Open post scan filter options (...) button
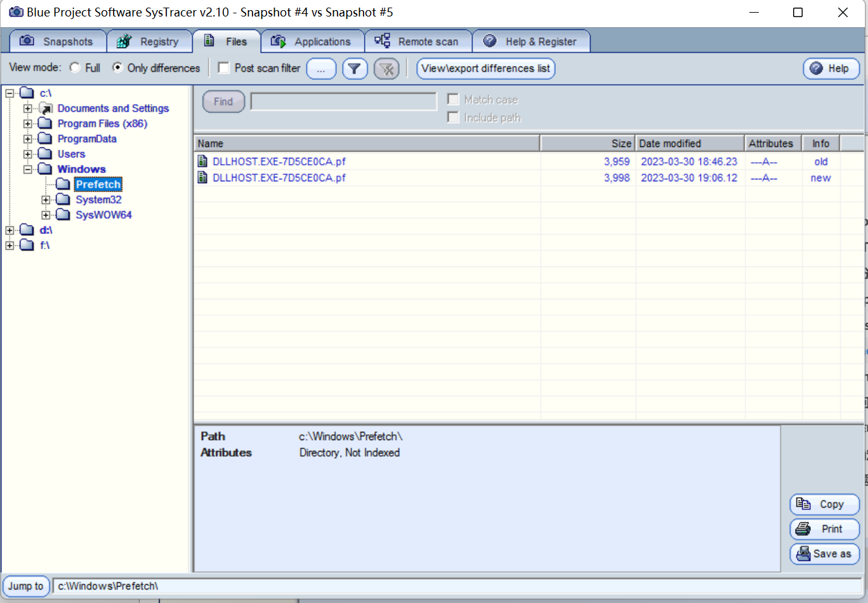Image resolution: width=868 pixels, height=603 pixels. 322,68
